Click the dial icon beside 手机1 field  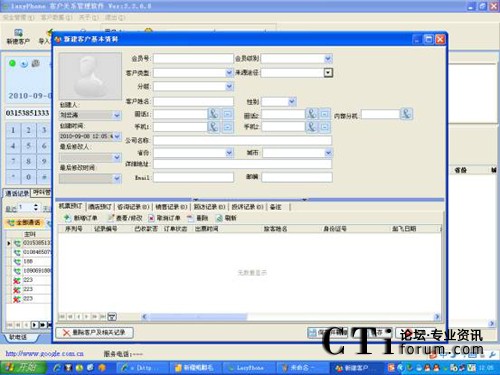click(x=213, y=127)
